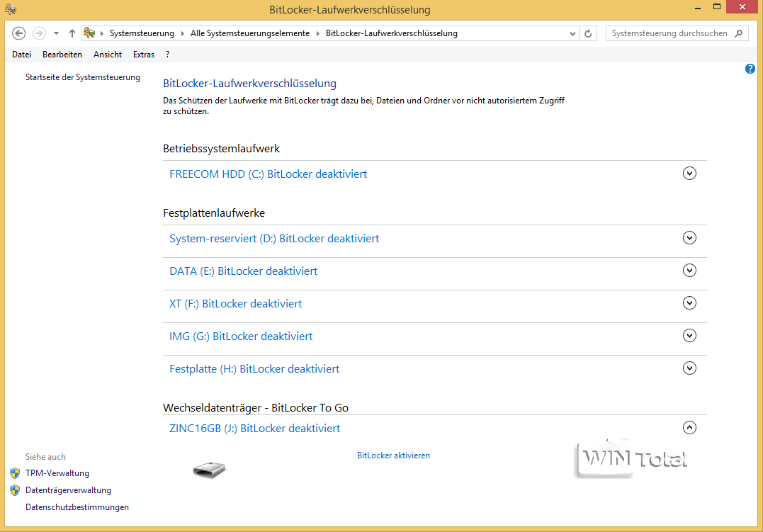Image resolution: width=763 pixels, height=532 pixels.
Task: Open the ? help menu
Action: click(x=167, y=55)
